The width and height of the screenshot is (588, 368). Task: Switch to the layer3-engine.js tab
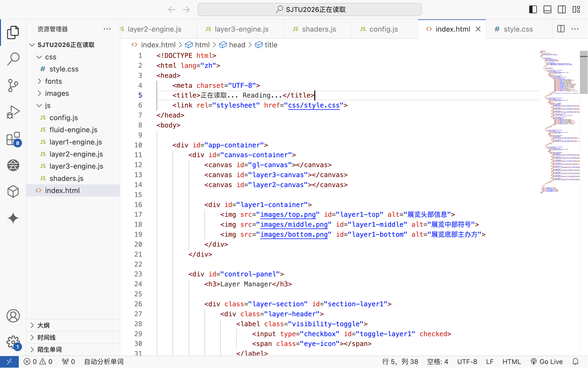[x=241, y=29]
